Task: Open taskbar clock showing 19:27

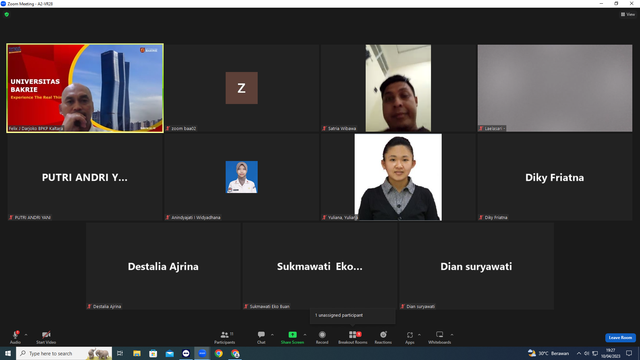Action: (610, 353)
